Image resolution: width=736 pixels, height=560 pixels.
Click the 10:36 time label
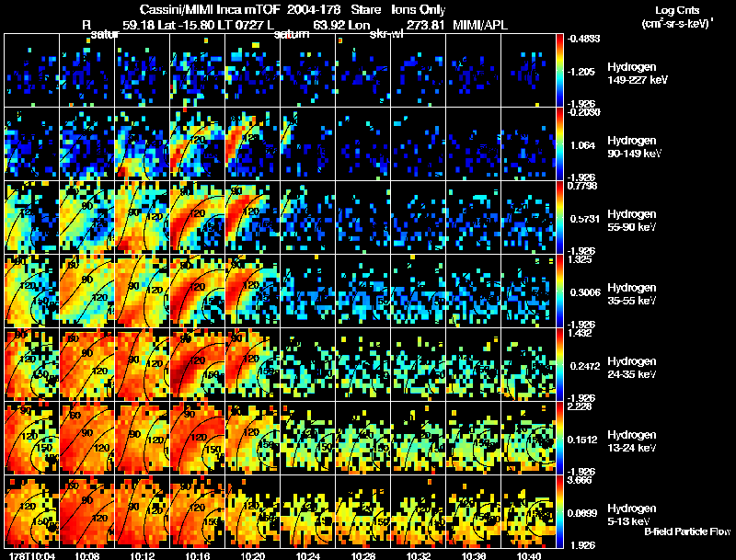point(474,555)
